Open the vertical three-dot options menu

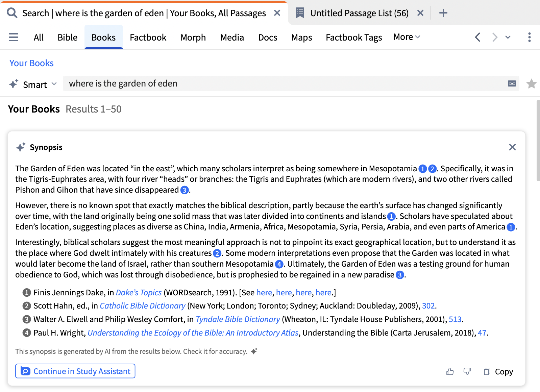coord(529,37)
